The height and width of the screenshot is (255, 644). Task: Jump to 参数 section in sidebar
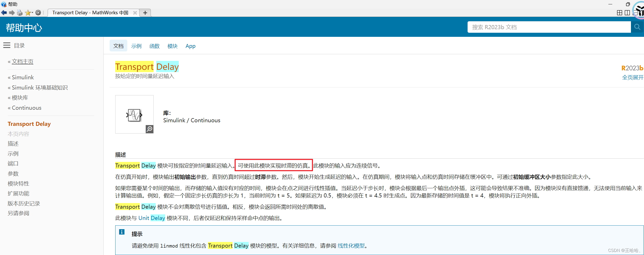(x=13, y=173)
